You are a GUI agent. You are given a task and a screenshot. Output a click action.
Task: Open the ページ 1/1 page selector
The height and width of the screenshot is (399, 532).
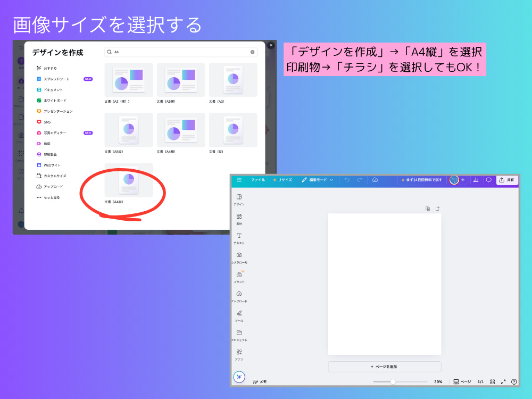[x=467, y=381]
